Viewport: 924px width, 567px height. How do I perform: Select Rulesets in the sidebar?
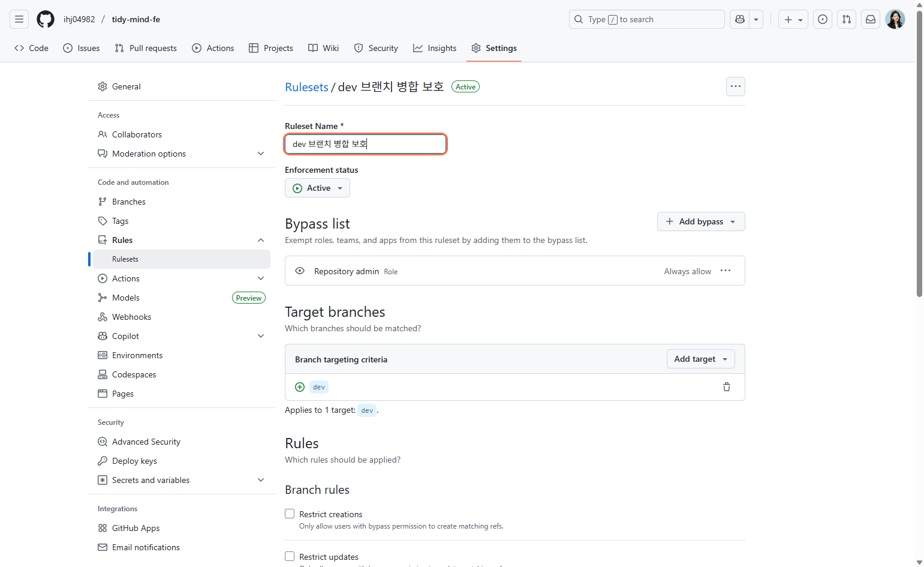coord(182,259)
